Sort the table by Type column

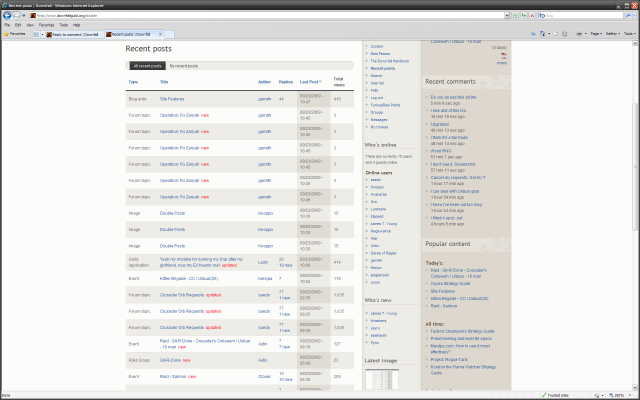click(x=133, y=82)
